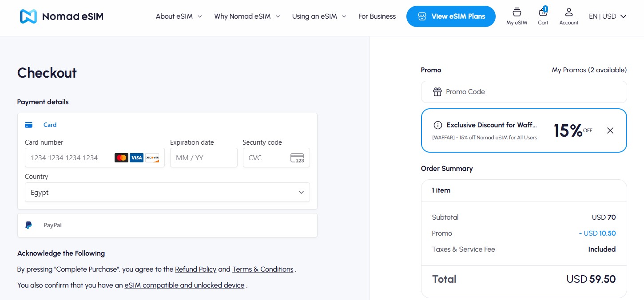Open My eSIM icon
The width and height of the screenshot is (644, 300).
pos(517,16)
